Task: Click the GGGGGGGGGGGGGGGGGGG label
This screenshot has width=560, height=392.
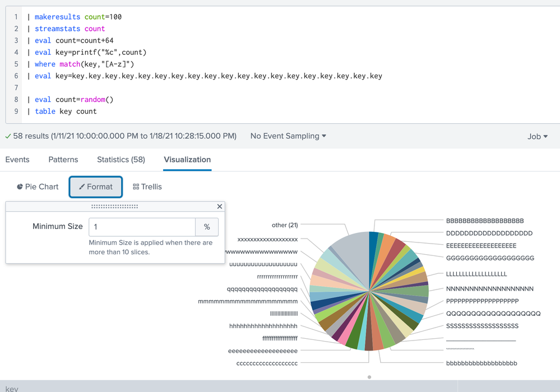Action: (x=490, y=258)
